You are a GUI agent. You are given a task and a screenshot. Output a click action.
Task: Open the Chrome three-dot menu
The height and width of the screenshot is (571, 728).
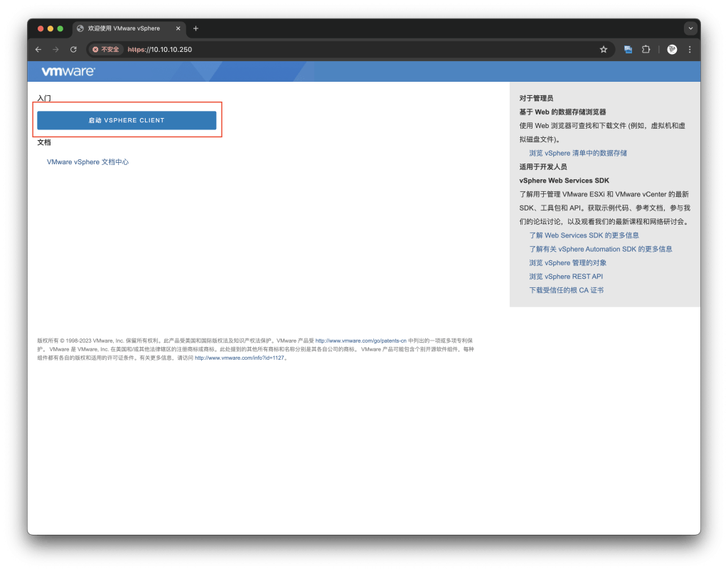point(690,49)
